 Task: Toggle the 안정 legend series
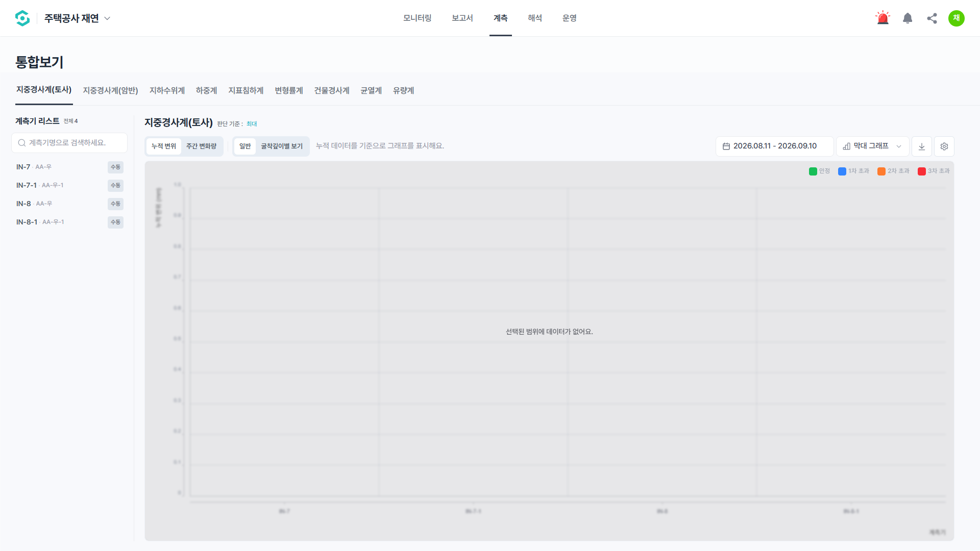coord(820,171)
